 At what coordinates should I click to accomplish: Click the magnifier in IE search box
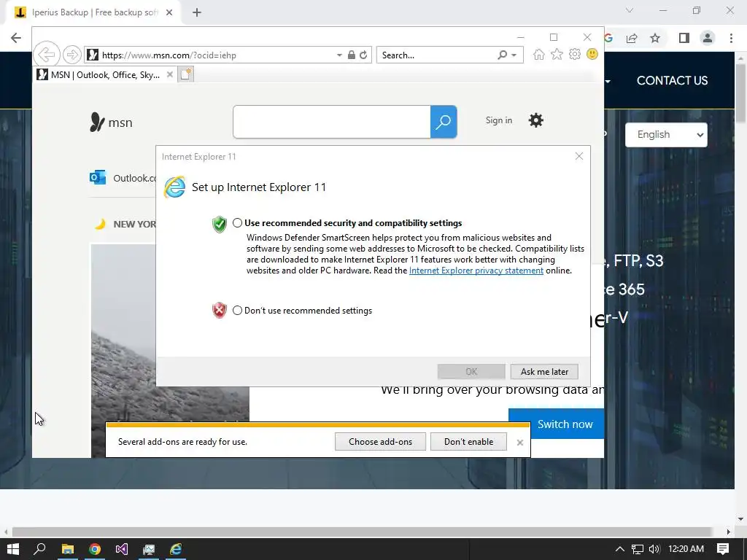(502, 55)
